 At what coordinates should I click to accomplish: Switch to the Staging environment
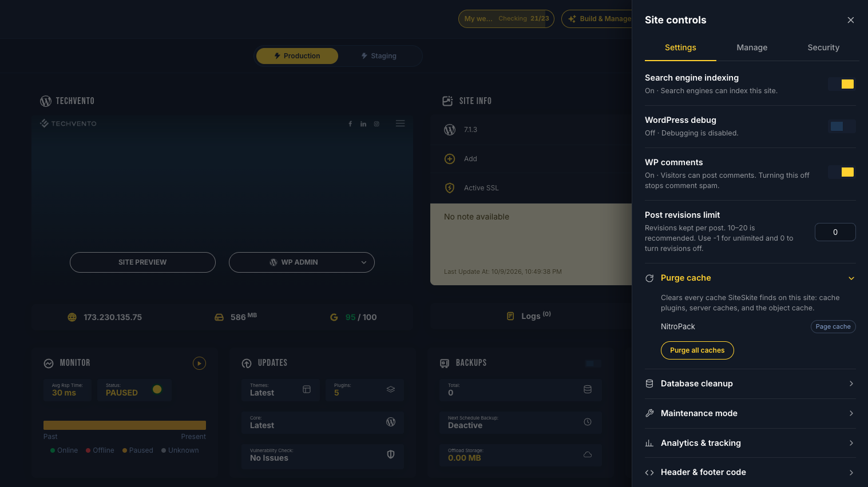379,56
